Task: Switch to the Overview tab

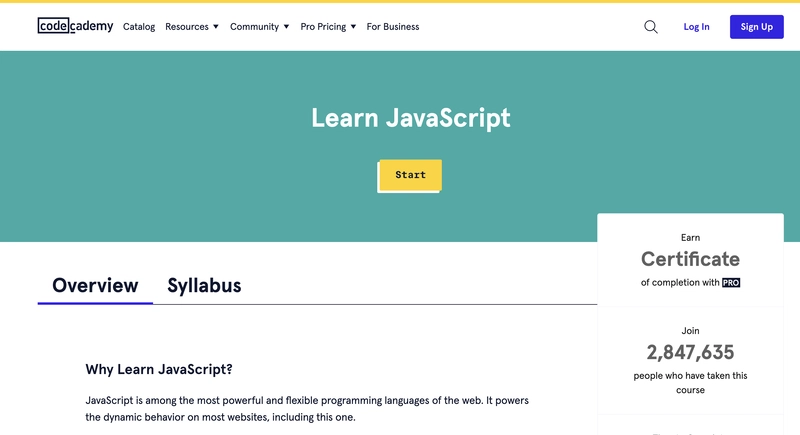Action: (x=95, y=286)
